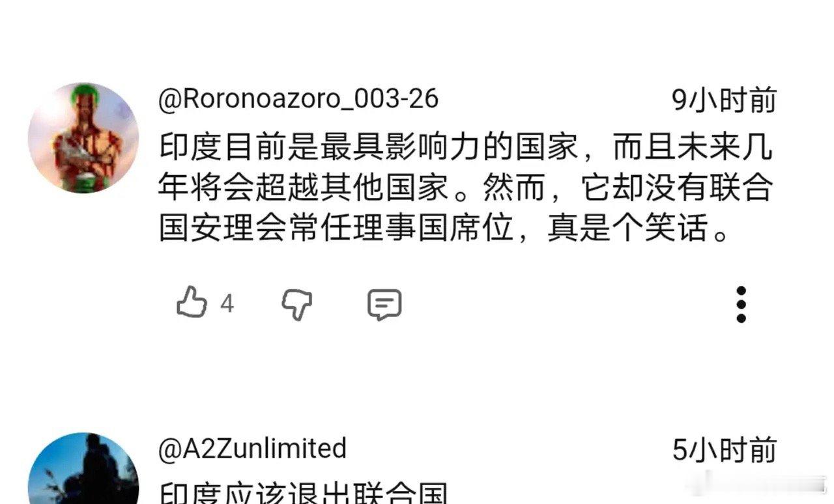Select comment line starting with 年将会超越其他国家
Viewport: 834px width, 504px height.
466,188
